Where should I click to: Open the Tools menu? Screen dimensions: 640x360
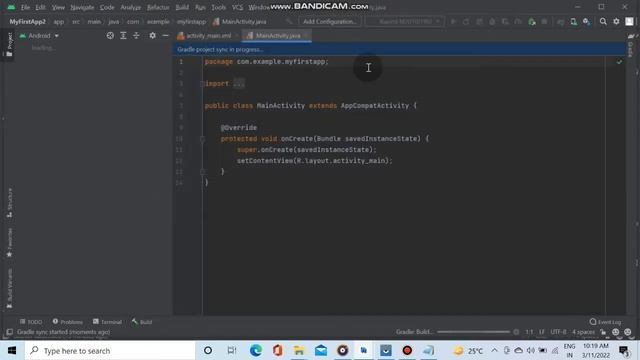point(218,7)
